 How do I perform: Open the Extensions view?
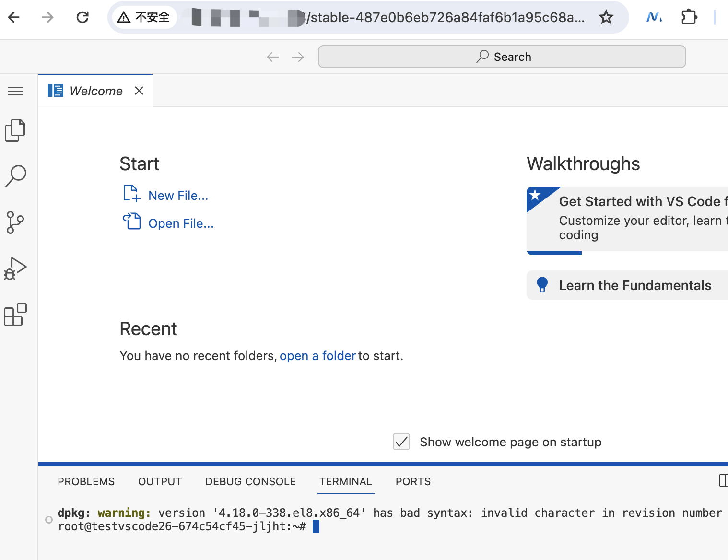[x=15, y=315]
